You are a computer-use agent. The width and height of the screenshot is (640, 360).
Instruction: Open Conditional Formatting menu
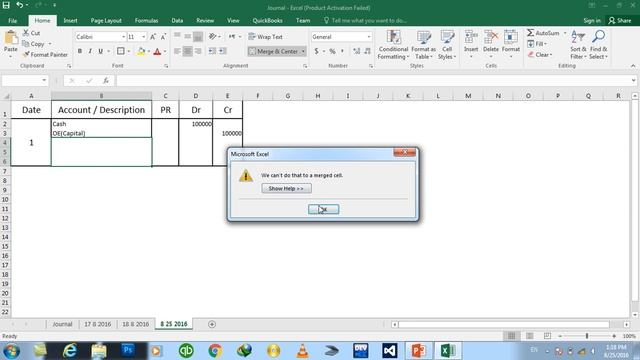click(x=393, y=45)
